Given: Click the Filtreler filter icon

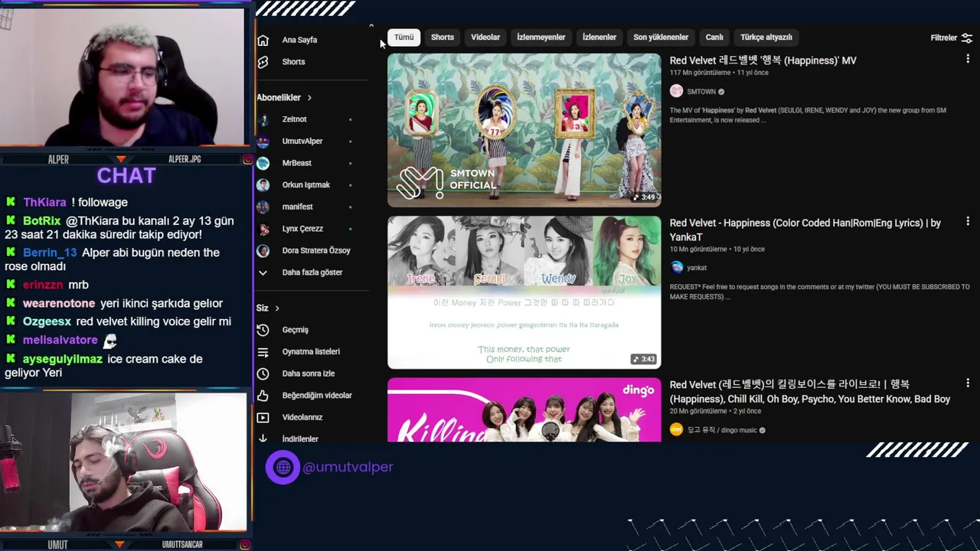Looking at the screenshot, I should (967, 37).
